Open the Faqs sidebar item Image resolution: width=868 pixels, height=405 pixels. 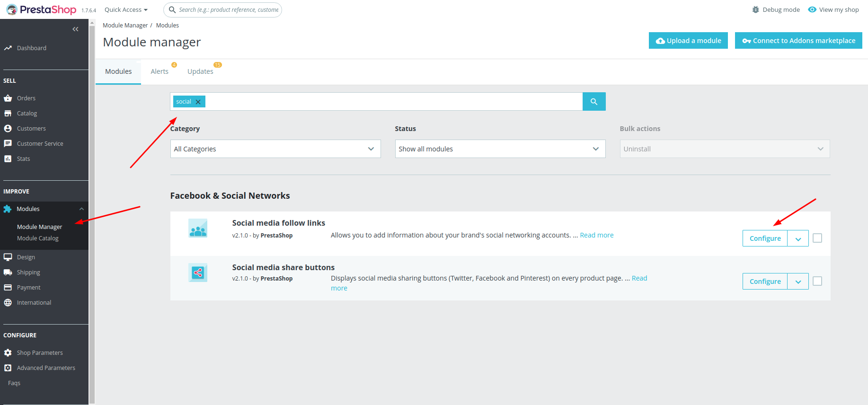point(14,383)
